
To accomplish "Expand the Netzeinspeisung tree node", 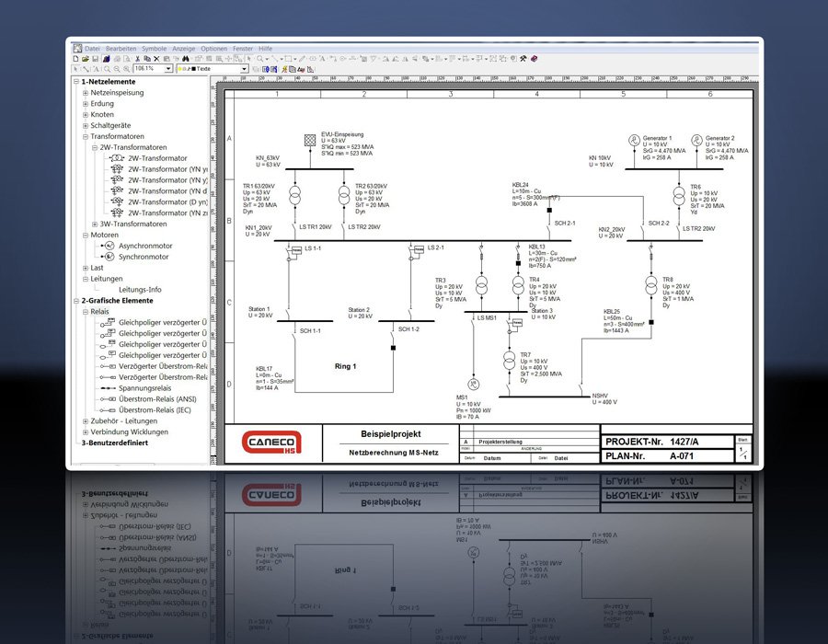I will [85, 93].
